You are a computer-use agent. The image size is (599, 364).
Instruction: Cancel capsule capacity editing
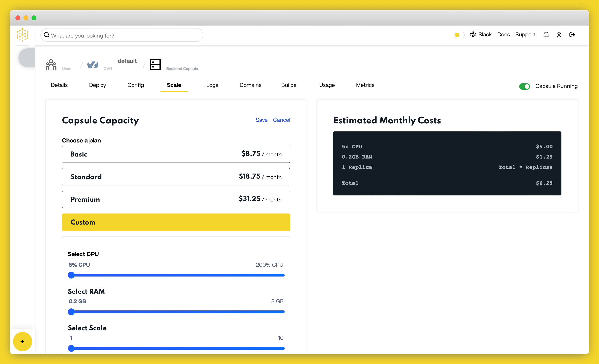point(281,120)
